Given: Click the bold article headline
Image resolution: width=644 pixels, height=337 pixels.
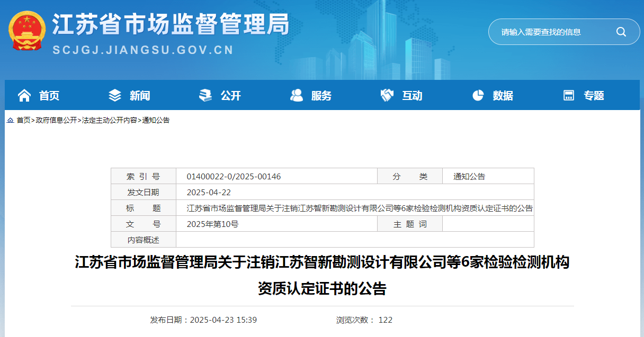Looking at the screenshot, I should pyautogui.click(x=322, y=275).
